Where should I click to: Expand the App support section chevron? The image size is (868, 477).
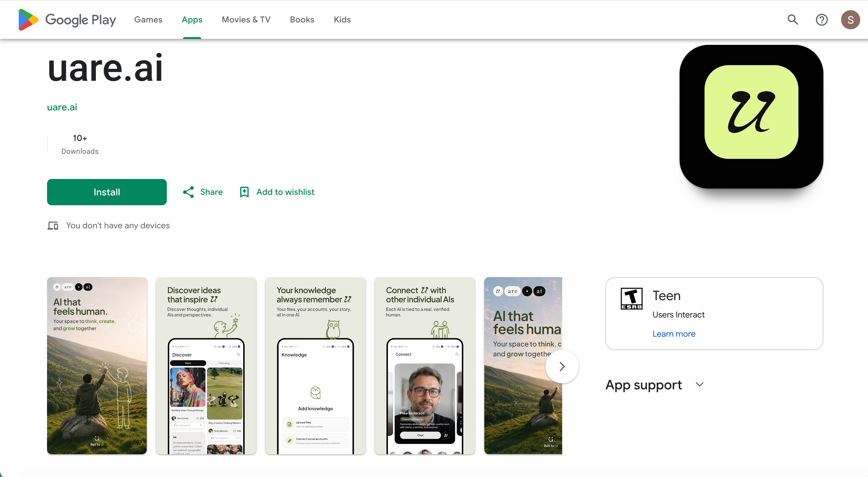click(x=700, y=385)
